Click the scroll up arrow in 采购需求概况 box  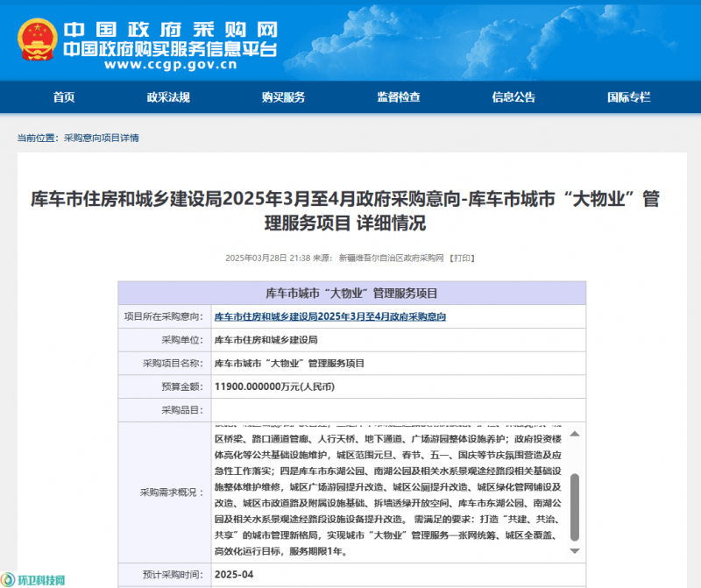coord(575,434)
